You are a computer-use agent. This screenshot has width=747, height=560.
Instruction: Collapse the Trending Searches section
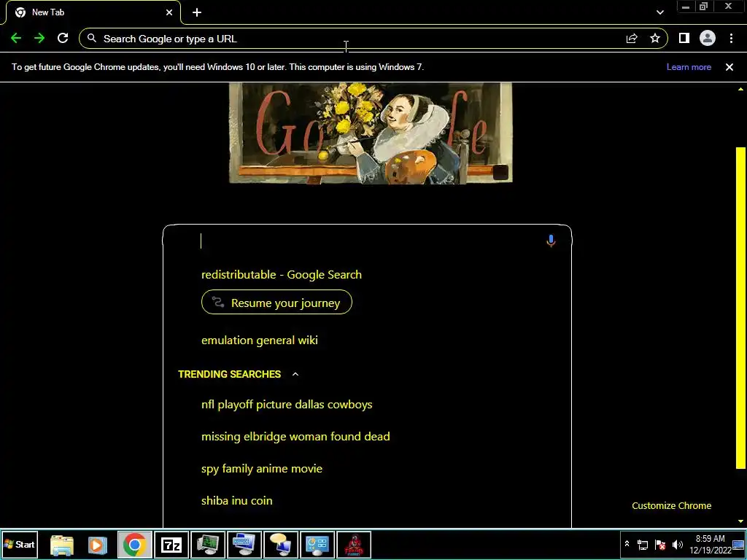tap(295, 374)
